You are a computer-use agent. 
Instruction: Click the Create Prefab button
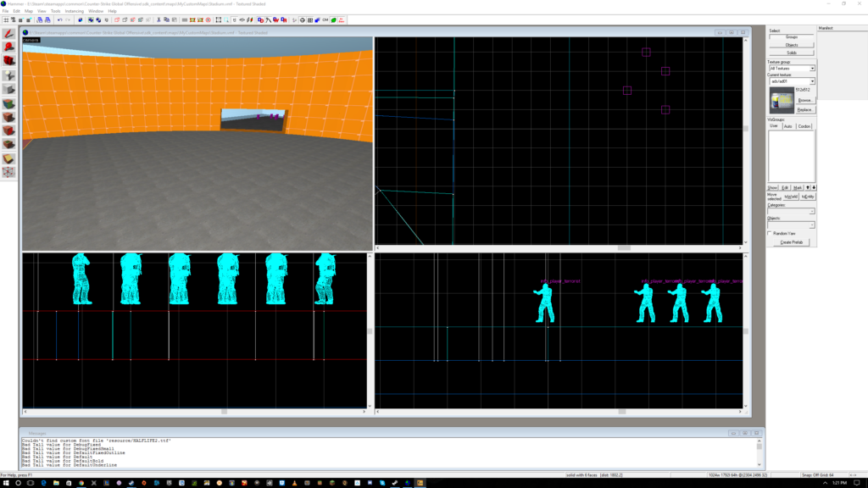click(x=792, y=242)
